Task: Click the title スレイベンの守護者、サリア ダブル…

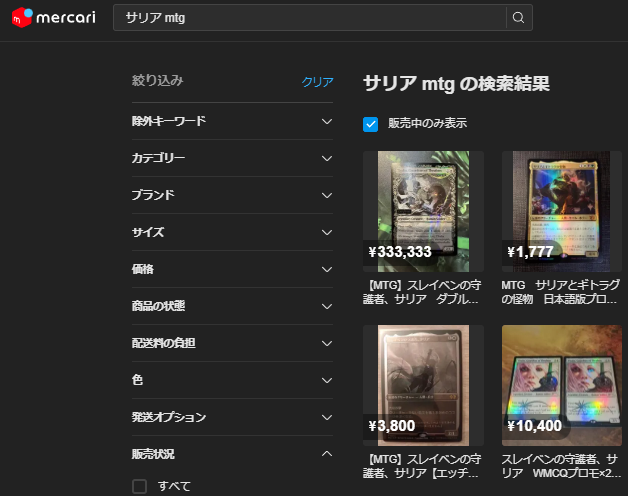Action: coord(422,292)
